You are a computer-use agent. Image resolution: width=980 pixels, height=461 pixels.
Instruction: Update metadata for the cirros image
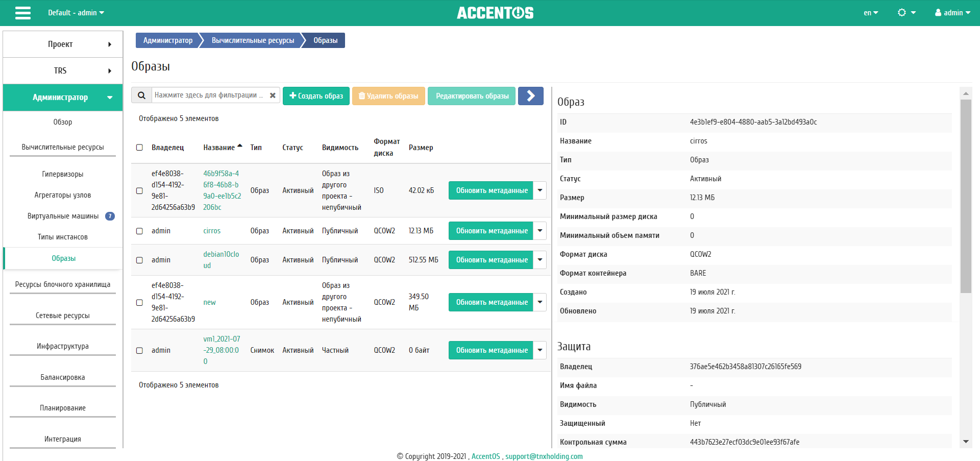[x=491, y=231]
